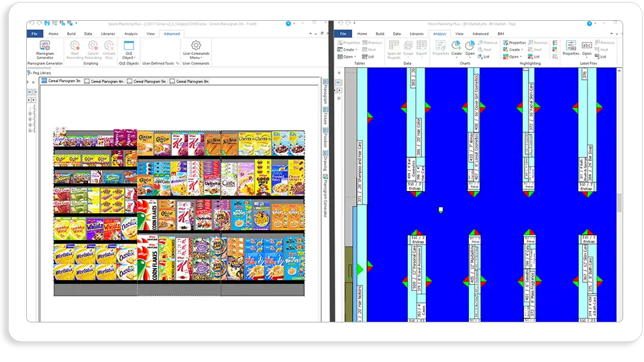Image resolution: width=644 pixels, height=362 pixels.
Task: Click top highlight legend icon
Action: [x=555, y=43]
